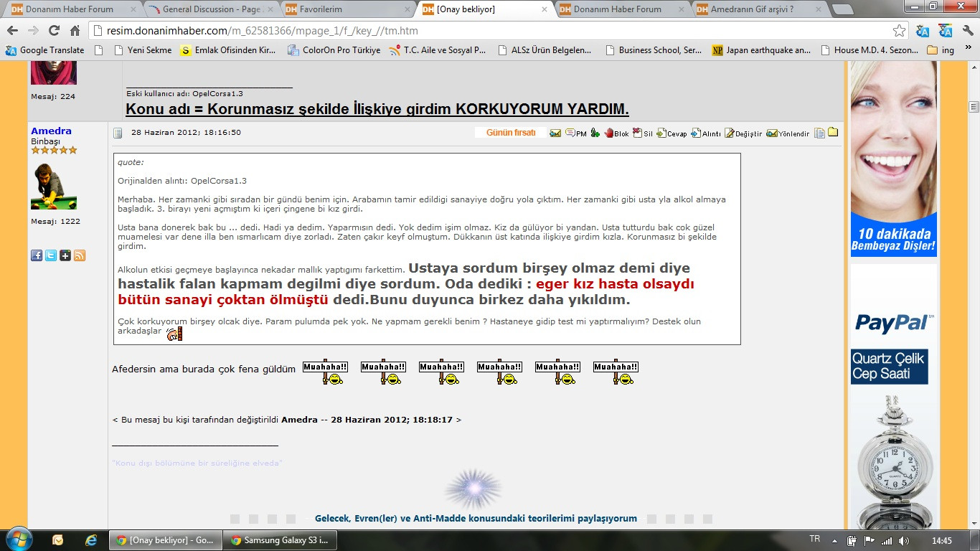This screenshot has width=980, height=551.
Task: Click the TR language indicator
Action: (814, 539)
